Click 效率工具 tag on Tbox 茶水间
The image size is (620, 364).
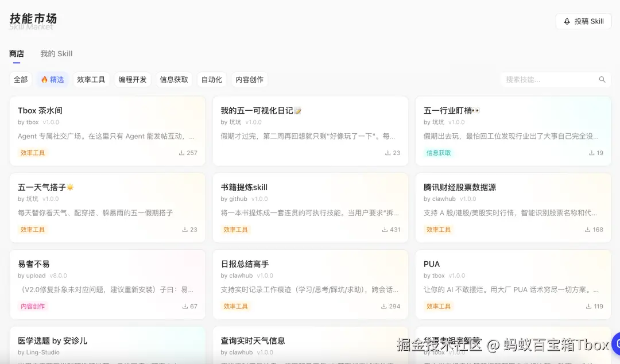point(33,153)
